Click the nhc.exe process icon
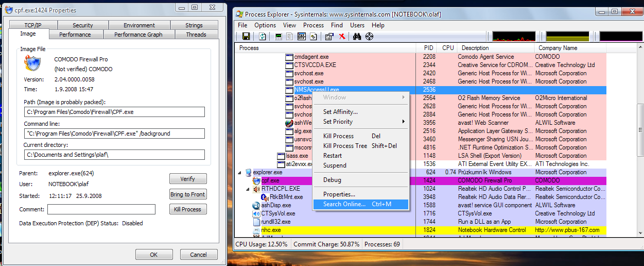The width and height of the screenshot is (644, 266). pos(256,230)
